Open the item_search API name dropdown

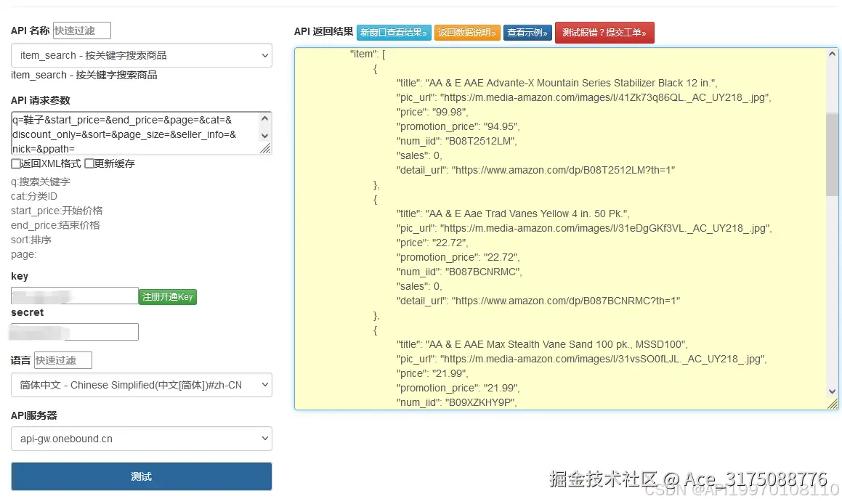[x=141, y=55]
